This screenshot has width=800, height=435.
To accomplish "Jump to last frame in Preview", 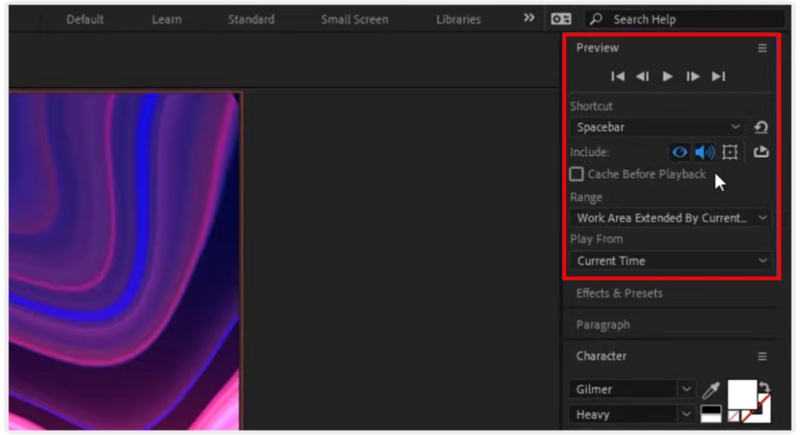I will click(x=718, y=76).
